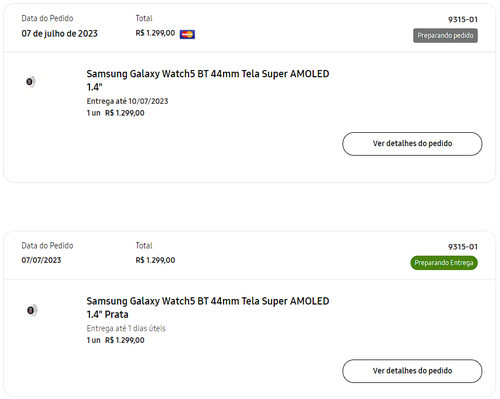Click the Mastercard payment icon
The image size is (500, 399).
187,34
